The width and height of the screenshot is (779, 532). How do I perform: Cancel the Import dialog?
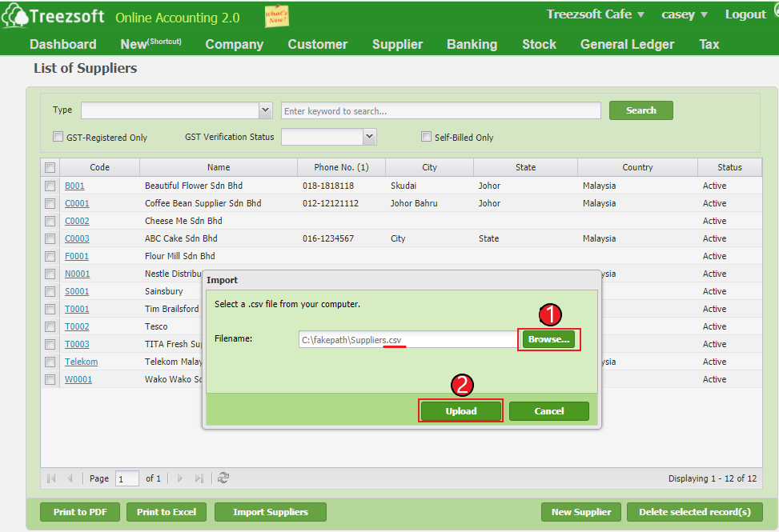pyautogui.click(x=548, y=410)
